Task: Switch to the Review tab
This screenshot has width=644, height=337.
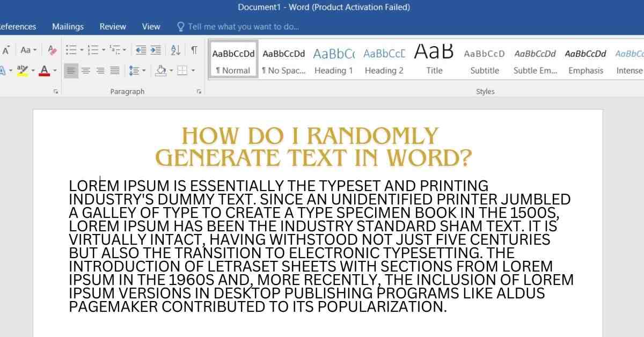Action: pos(113,26)
